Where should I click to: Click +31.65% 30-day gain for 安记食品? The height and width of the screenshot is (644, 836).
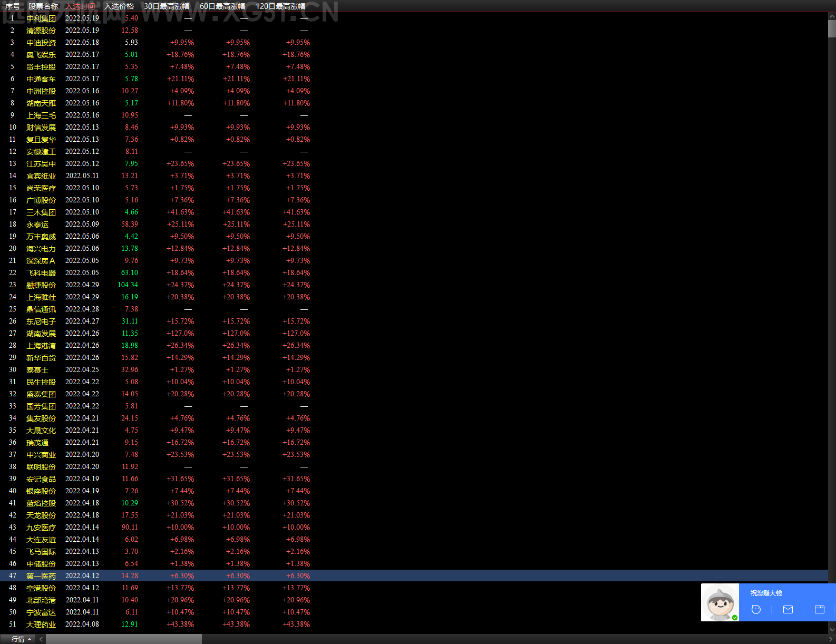click(x=180, y=479)
